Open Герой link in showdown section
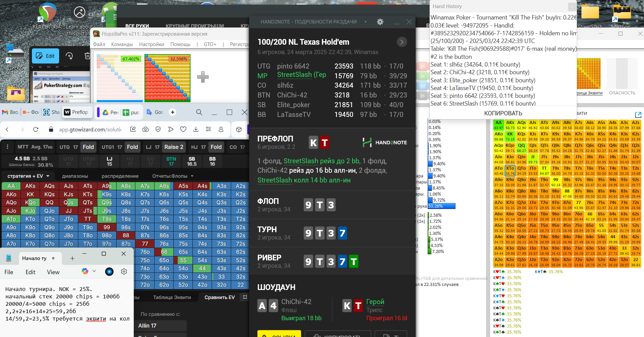The height and width of the screenshot is (337, 644). pyautogui.click(x=375, y=302)
